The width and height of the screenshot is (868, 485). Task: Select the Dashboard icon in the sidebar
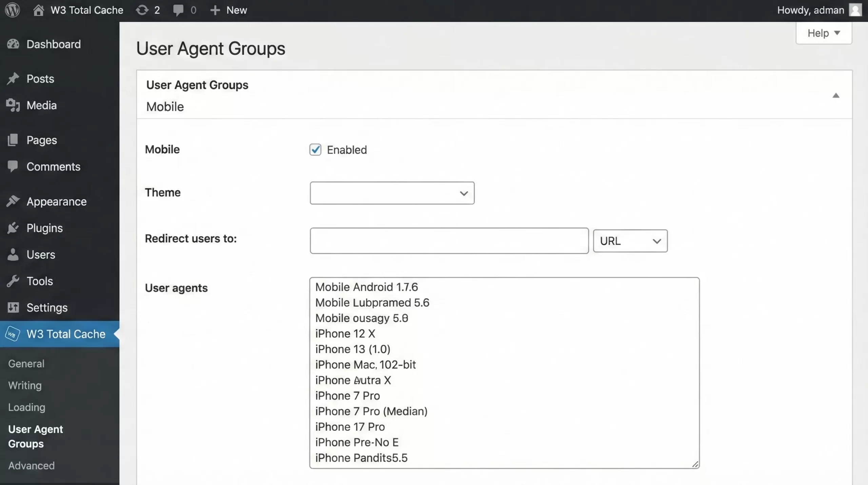click(13, 44)
